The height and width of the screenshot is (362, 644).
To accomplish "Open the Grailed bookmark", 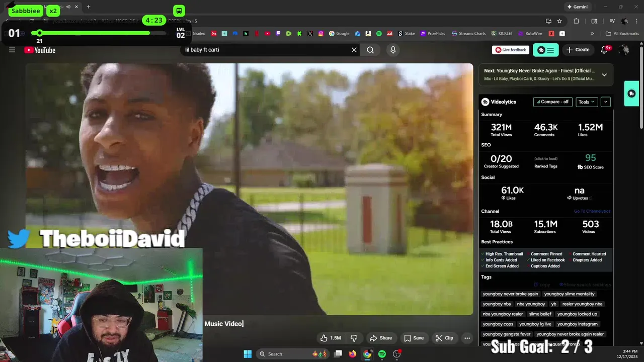I will click(196, 34).
